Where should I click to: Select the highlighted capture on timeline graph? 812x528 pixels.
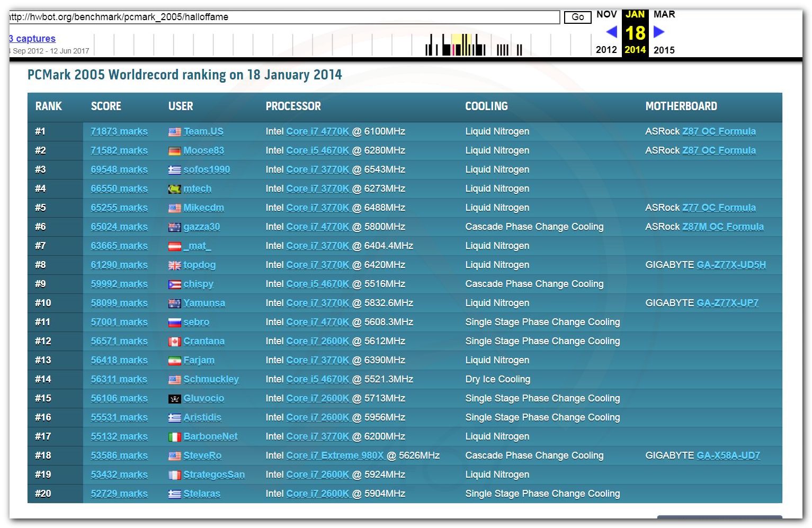[x=461, y=45]
